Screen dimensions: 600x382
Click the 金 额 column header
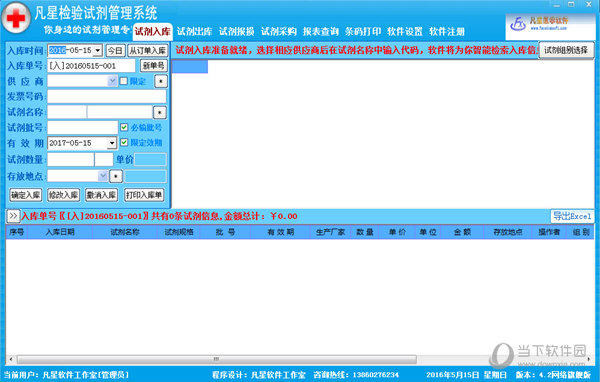tap(462, 232)
